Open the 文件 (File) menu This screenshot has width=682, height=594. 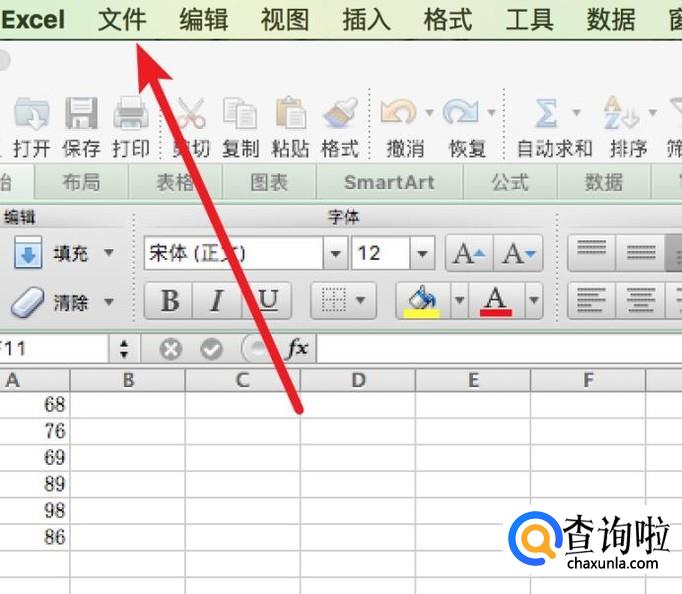pos(122,19)
